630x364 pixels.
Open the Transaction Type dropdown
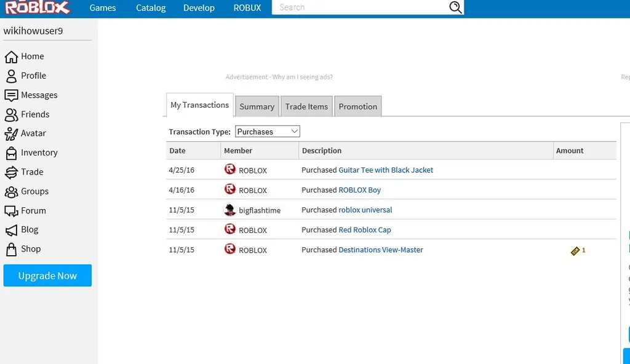point(267,132)
